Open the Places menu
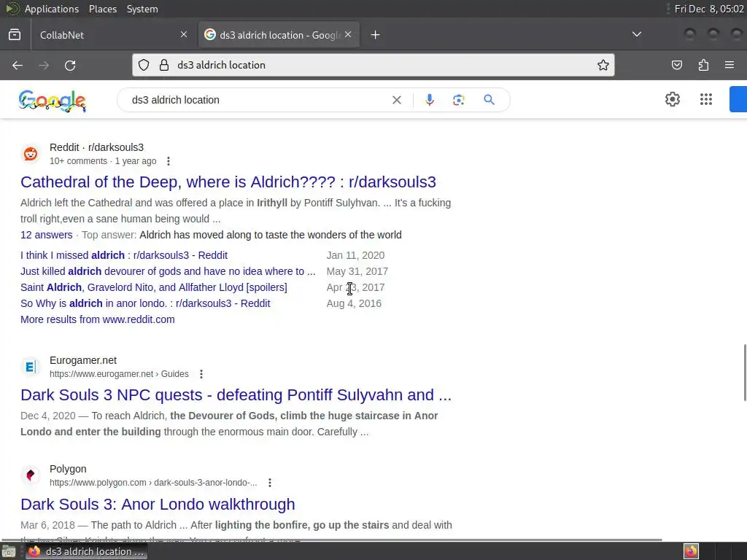The height and width of the screenshot is (560, 747). (x=103, y=9)
